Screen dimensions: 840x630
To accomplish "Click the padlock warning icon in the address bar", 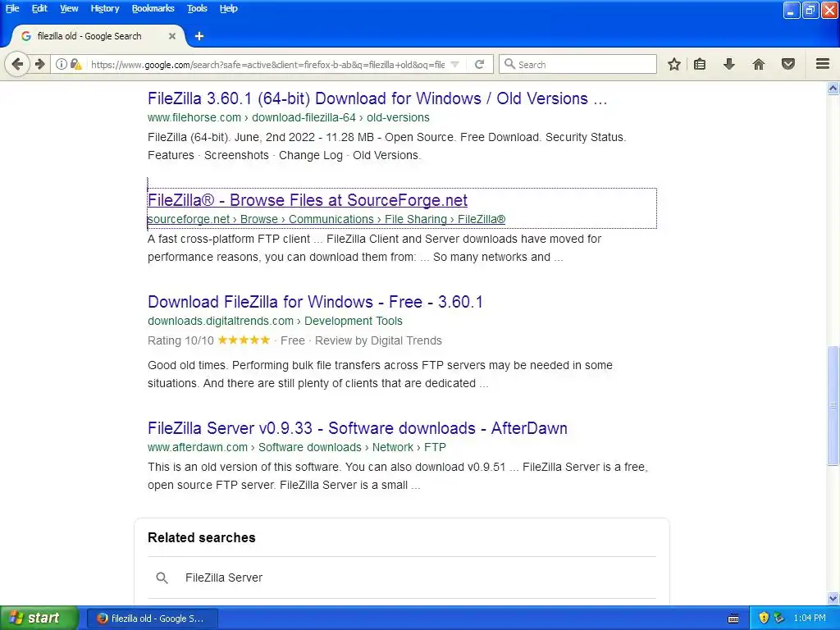I will [x=76, y=64].
